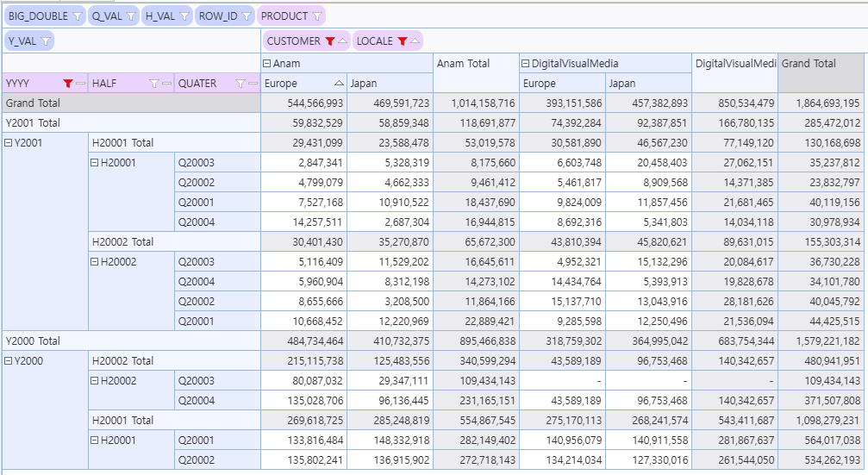Collapse the H20002 group under Y2000
Screen dimensions: 868x475
pos(95,381)
